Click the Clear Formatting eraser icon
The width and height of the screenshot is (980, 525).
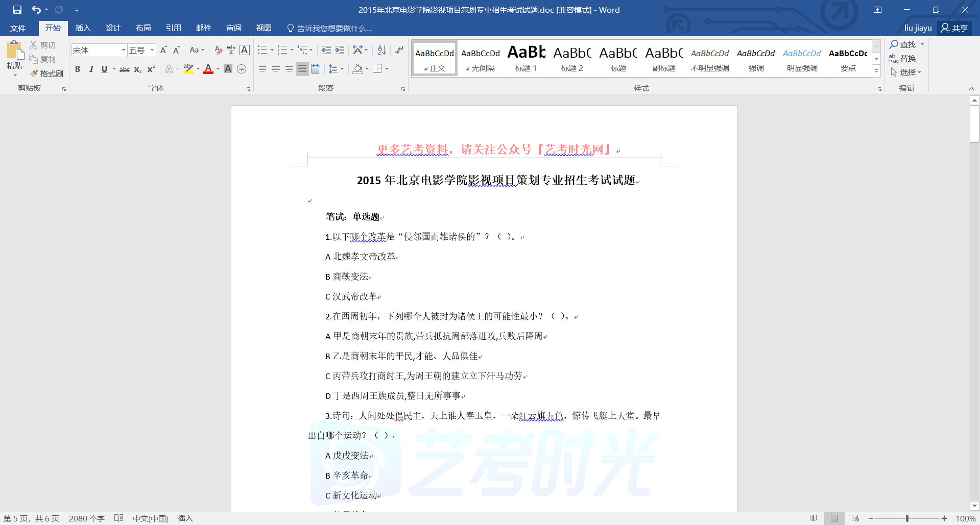pyautogui.click(x=218, y=50)
